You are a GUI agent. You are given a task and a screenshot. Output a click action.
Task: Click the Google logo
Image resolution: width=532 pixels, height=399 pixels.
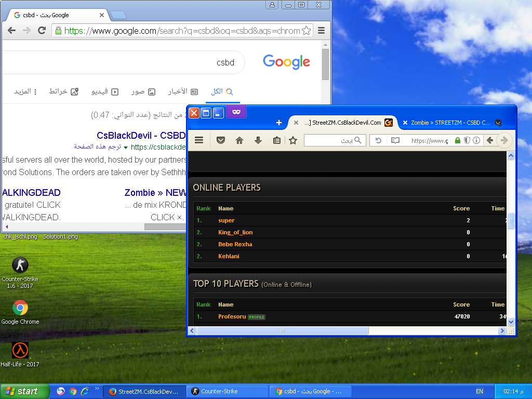[x=286, y=62]
